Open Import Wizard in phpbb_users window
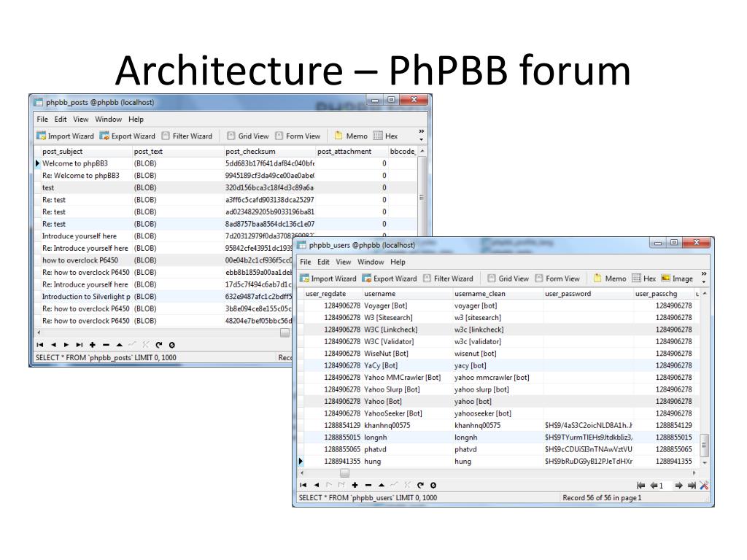 328,279
